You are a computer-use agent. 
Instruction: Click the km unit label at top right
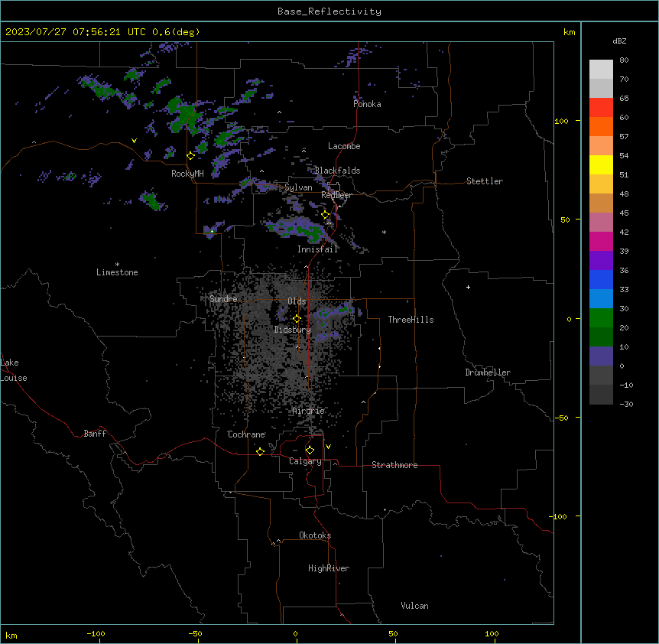pos(570,32)
